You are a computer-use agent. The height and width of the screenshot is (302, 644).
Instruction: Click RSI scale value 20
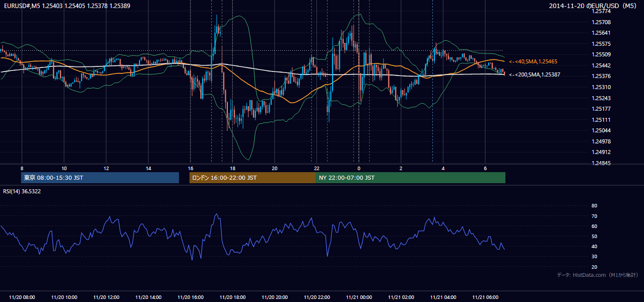594,267
